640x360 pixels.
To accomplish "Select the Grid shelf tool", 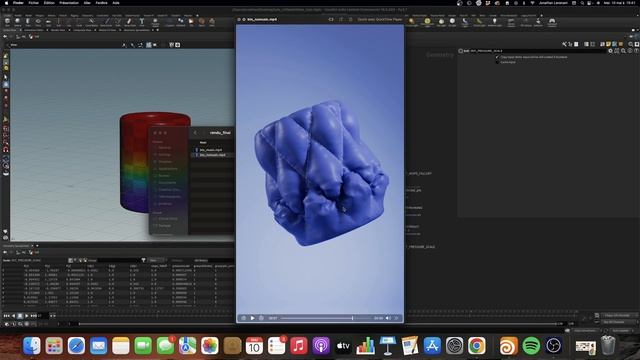I will click(x=48, y=22).
